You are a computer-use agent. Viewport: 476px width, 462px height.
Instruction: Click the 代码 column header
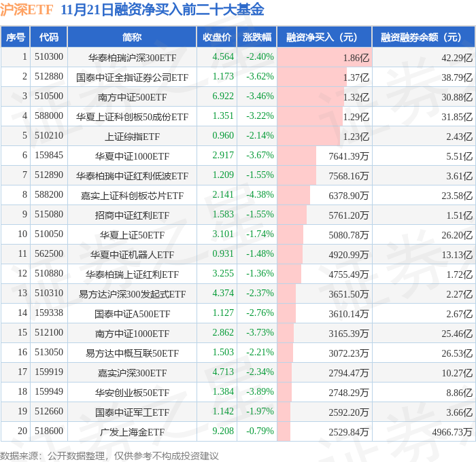(x=48, y=37)
